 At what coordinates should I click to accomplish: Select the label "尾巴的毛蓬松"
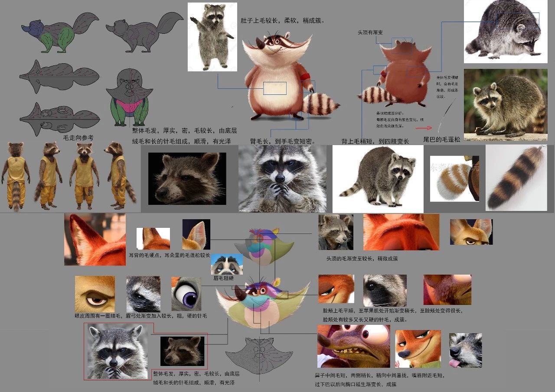point(442,139)
